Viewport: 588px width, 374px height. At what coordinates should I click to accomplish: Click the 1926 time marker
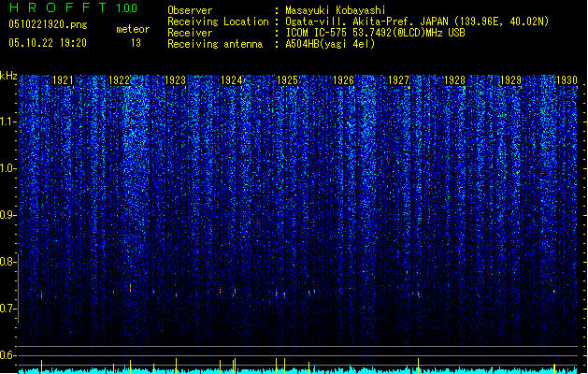[x=343, y=79]
